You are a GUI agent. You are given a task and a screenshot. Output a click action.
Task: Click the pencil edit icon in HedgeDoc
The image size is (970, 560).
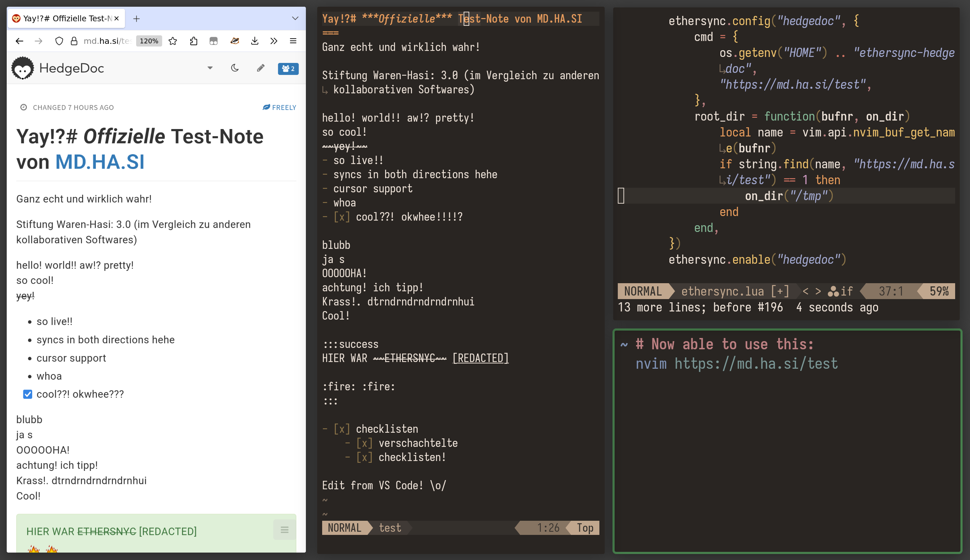(260, 68)
